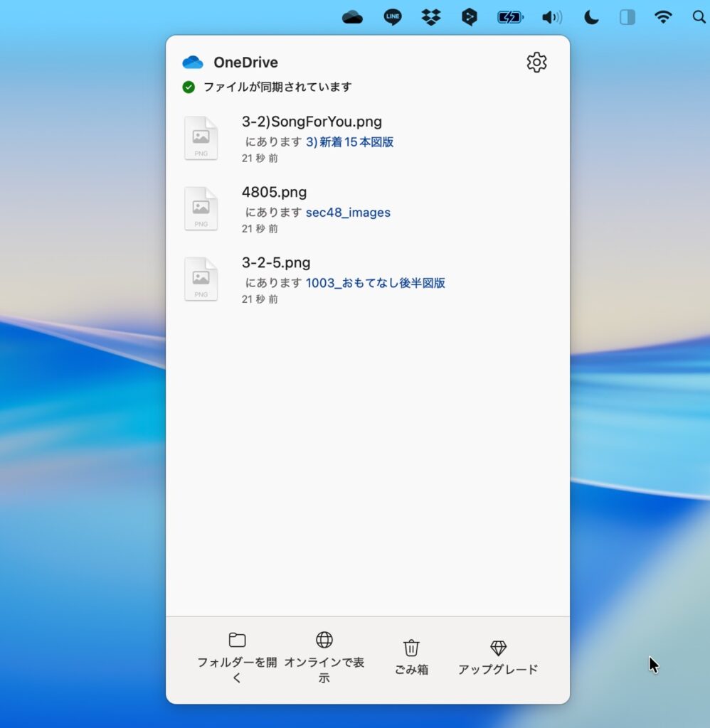710x728 pixels.
Task: Open Dropbox menu bar icon
Action: (430, 17)
